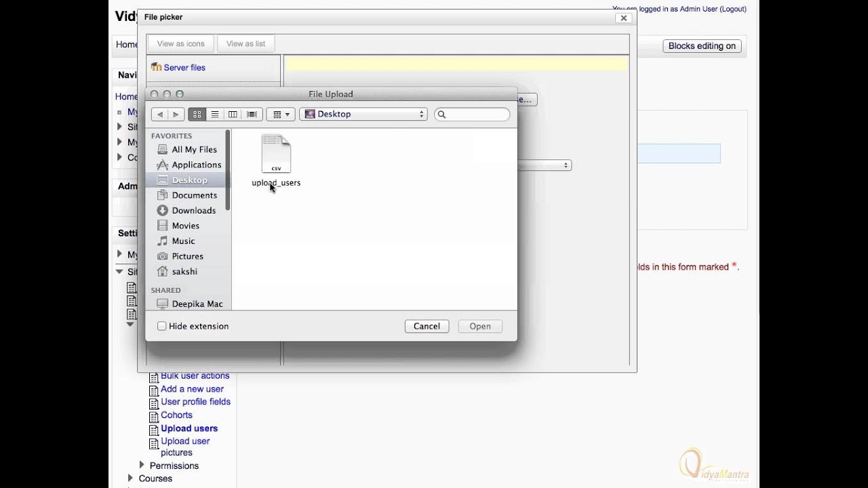Open the Desktop location popup menu

364,115
